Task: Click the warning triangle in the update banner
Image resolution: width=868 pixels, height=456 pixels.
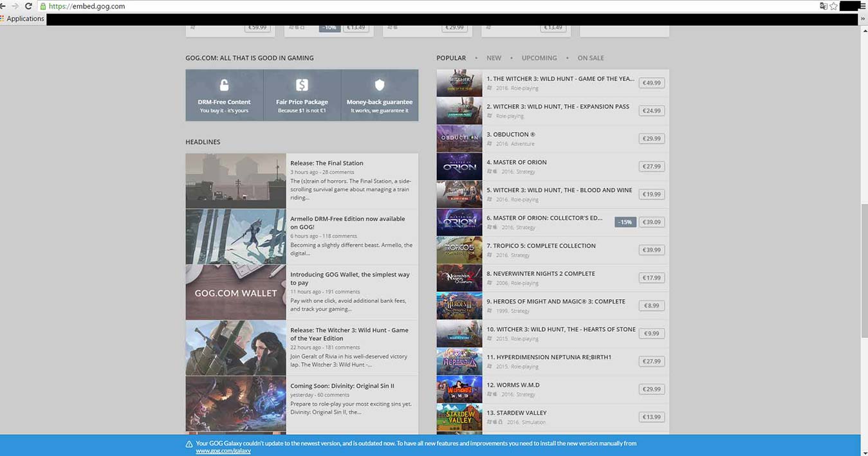Action: coord(189,444)
